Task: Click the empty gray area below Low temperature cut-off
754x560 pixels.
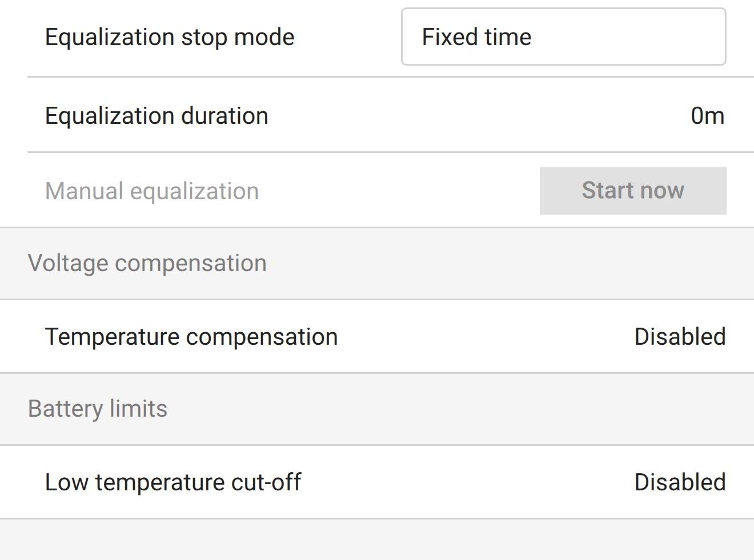Action: coord(377,540)
